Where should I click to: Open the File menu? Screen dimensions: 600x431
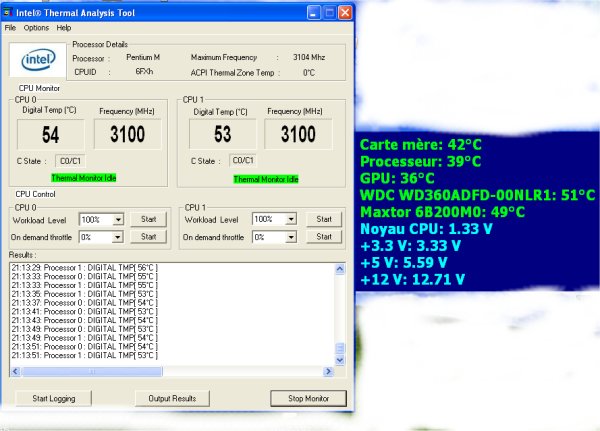click(x=10, y=28)
